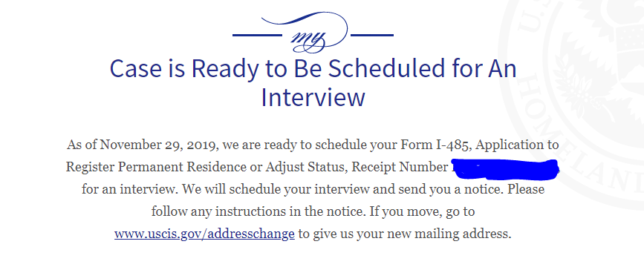
Task: Click 'for an interview.' text
Action: click(130, 190)
